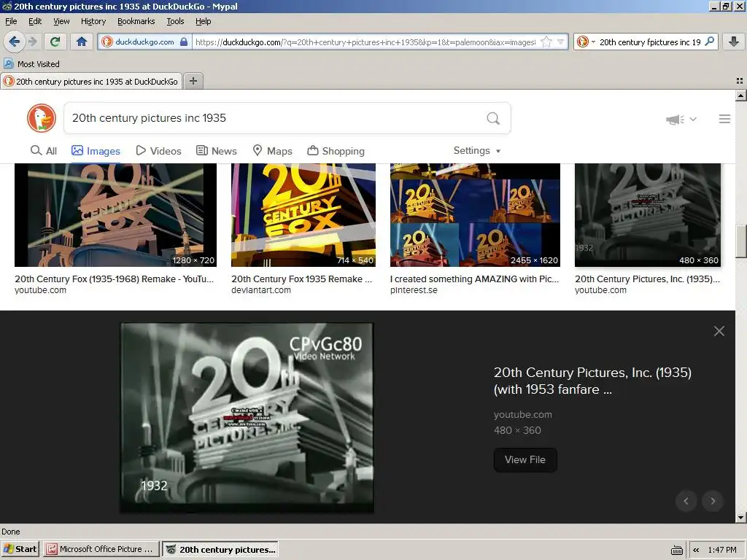Click the detail title '20th Century Pictures, Inc. (1935)'

coord(592,381)
